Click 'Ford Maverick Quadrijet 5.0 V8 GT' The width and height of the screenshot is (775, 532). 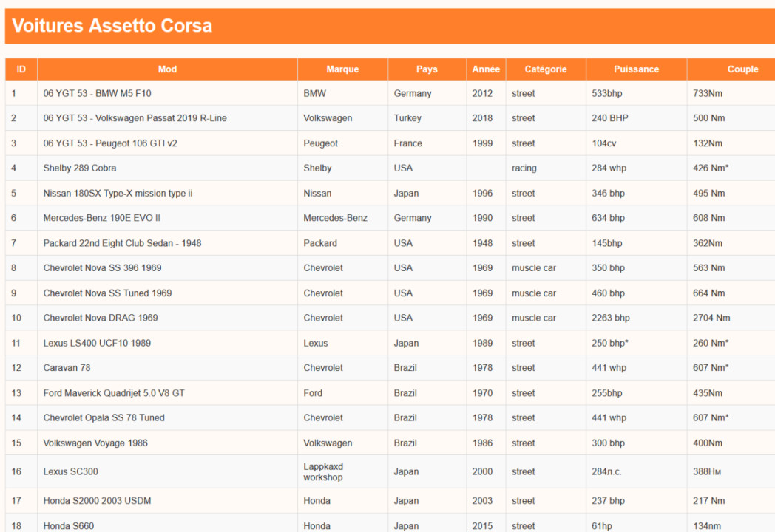(114, 392)
